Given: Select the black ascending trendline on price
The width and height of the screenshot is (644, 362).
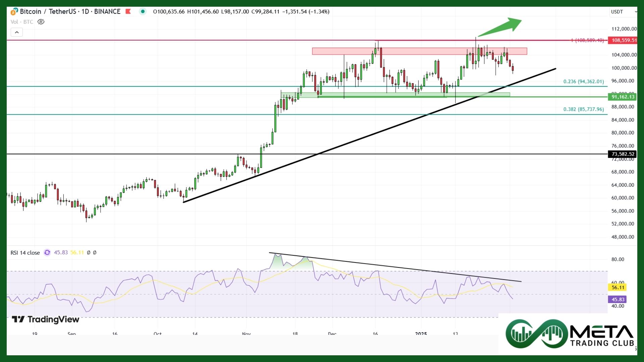Looking at the screenshot, I should pyautogui.click(x=369, y=135).
